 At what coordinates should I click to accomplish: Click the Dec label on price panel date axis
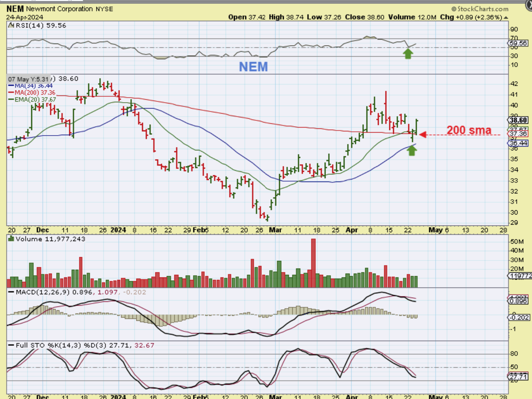coord(42,230)
